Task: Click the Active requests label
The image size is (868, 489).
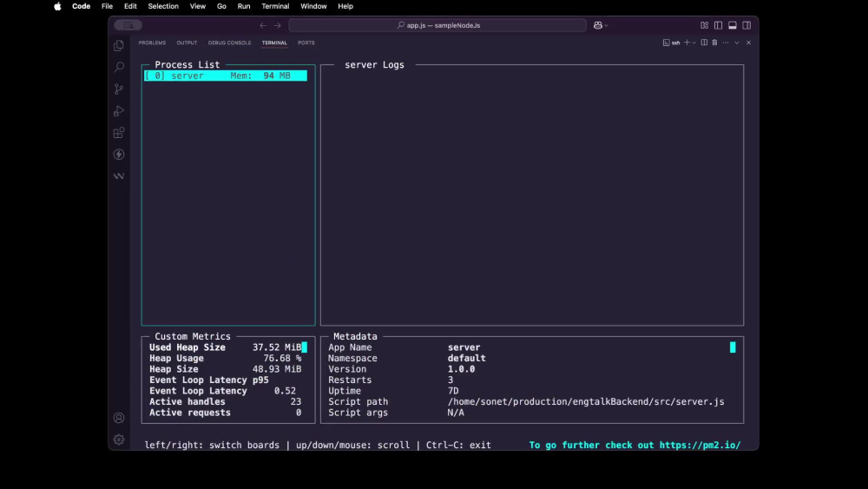Action: (190, 413)
